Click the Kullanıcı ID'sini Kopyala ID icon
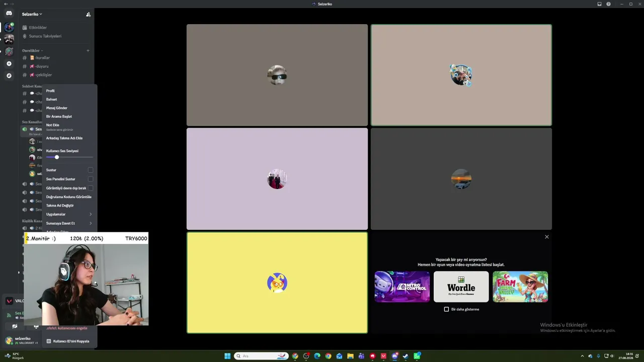Screen dimensions: 644x362 click(49, 341)
